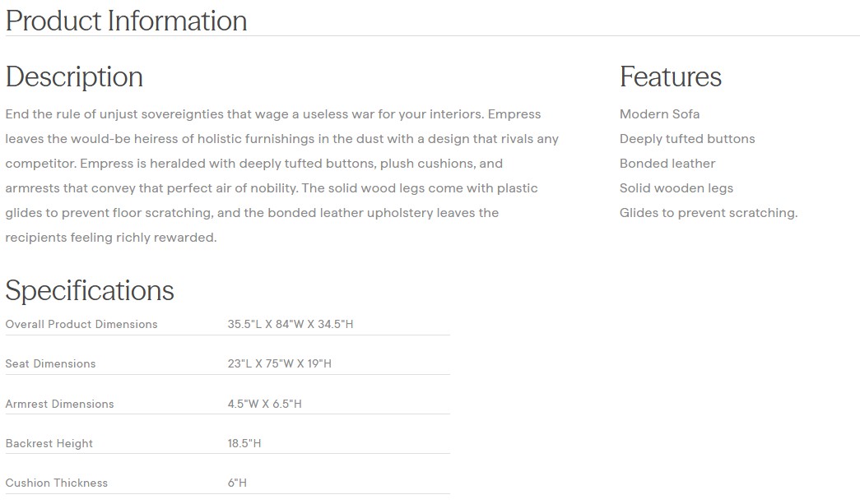The height and width of the screenshot is (504, 860).
Task: Click the Cushion Thickness label
Action: point(57,483)
